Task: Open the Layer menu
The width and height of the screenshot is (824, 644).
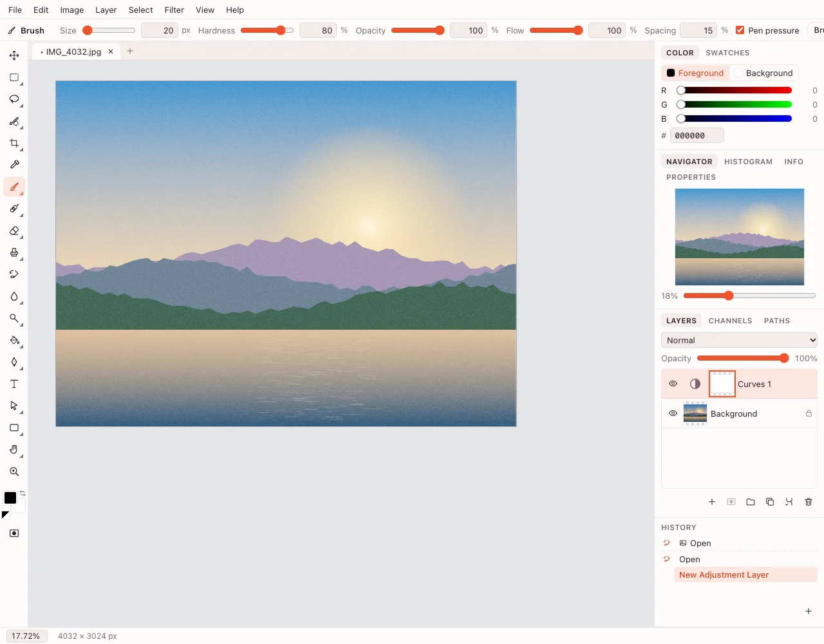Action: 106,10
